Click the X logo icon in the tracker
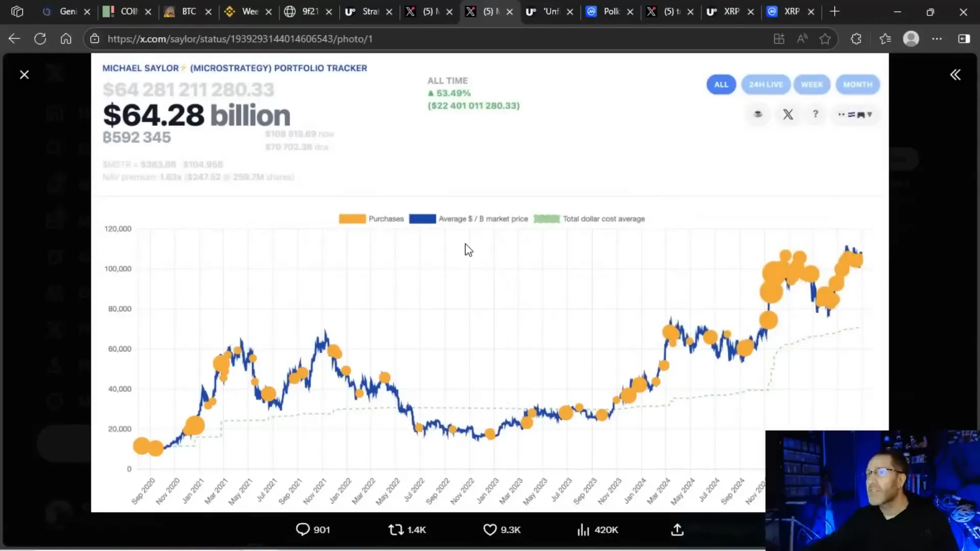Viewport: 980px width, 551px height. (x=788, y=114)
